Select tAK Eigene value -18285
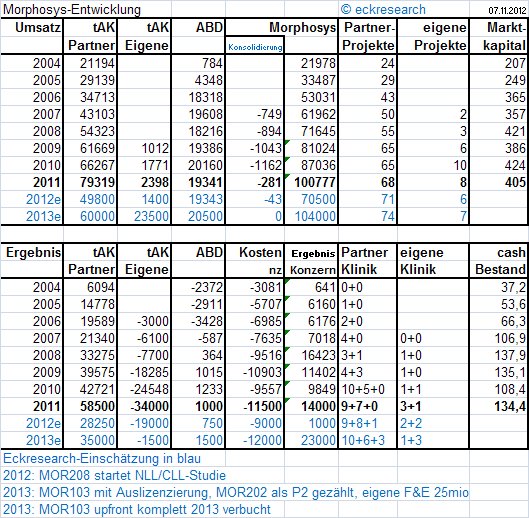529x518 pixels. click(149, 373)
